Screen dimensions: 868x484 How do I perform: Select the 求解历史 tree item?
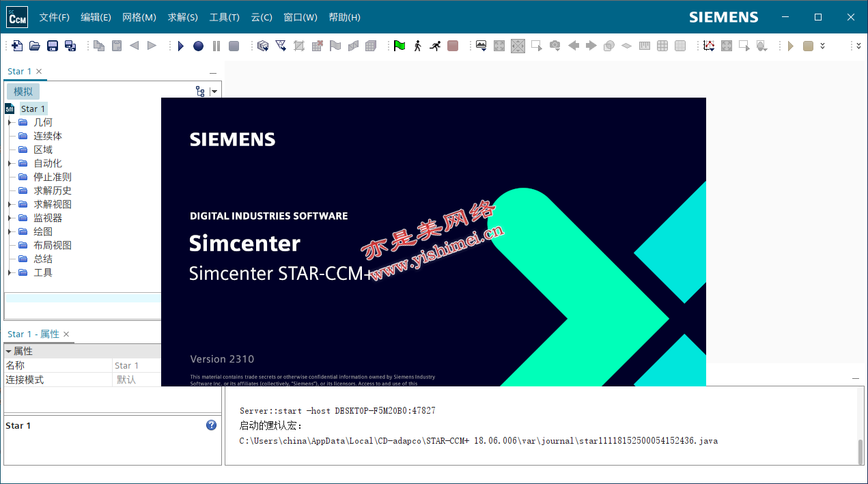[x=53, y=190]
